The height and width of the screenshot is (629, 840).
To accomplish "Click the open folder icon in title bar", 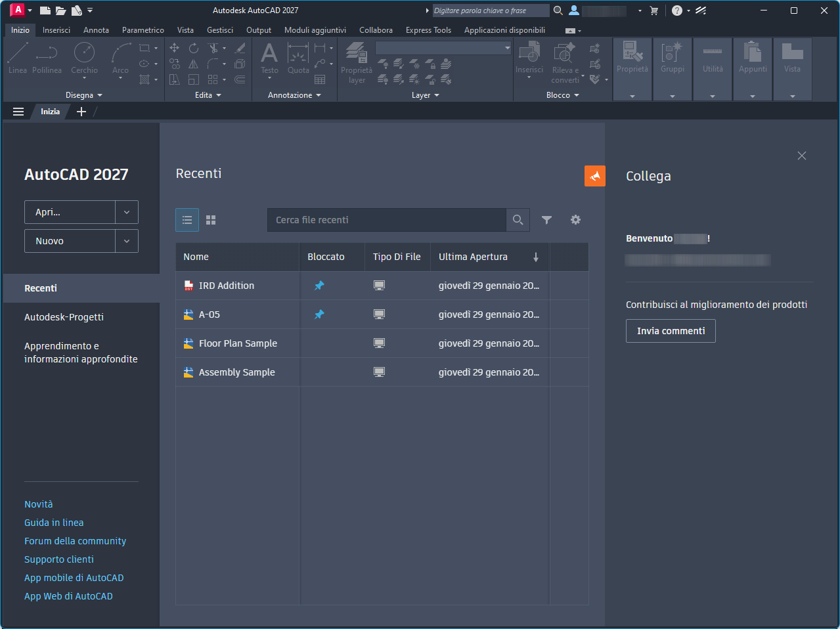I will [x=61, y=11].
